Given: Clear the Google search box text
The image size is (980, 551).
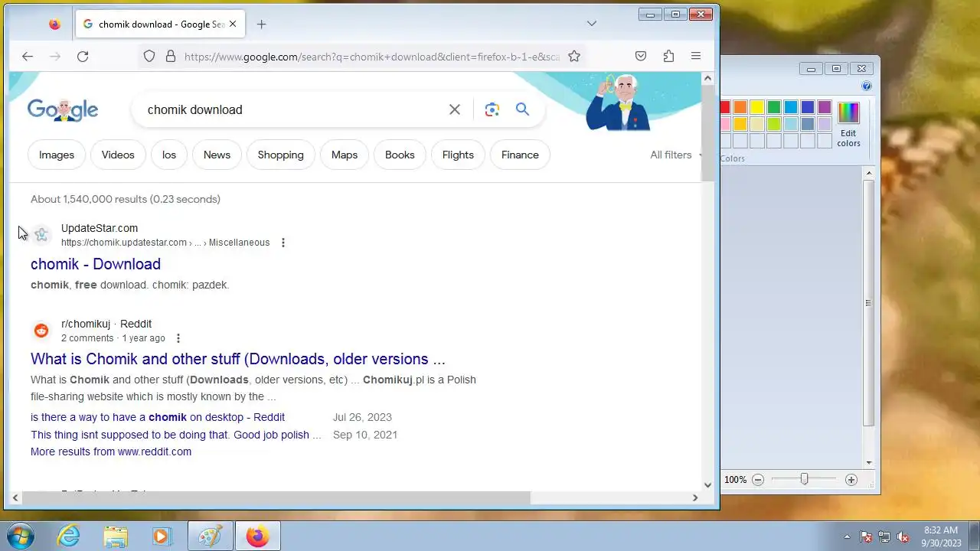Looking at the screenshot, I should (455, 109).
